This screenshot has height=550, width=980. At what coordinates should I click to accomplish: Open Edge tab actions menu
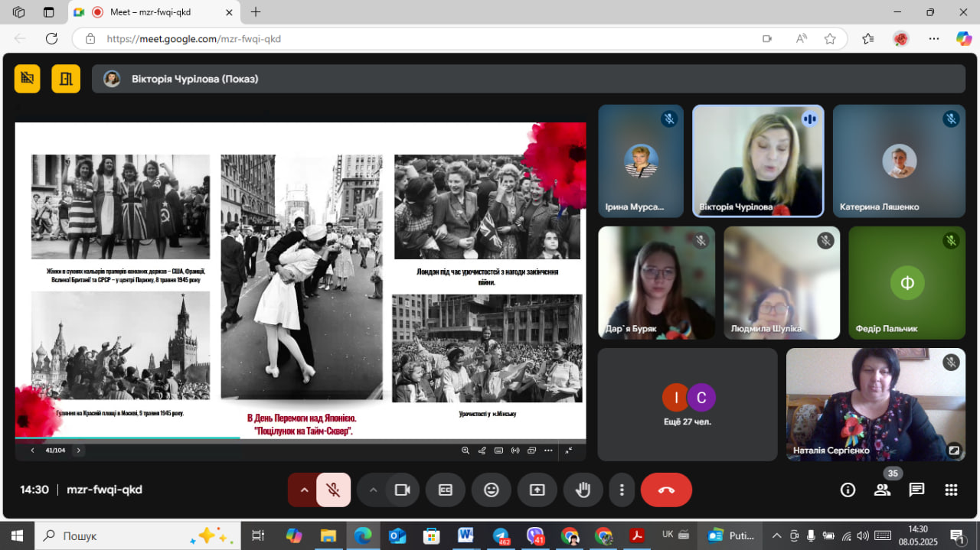coord(49,12)
